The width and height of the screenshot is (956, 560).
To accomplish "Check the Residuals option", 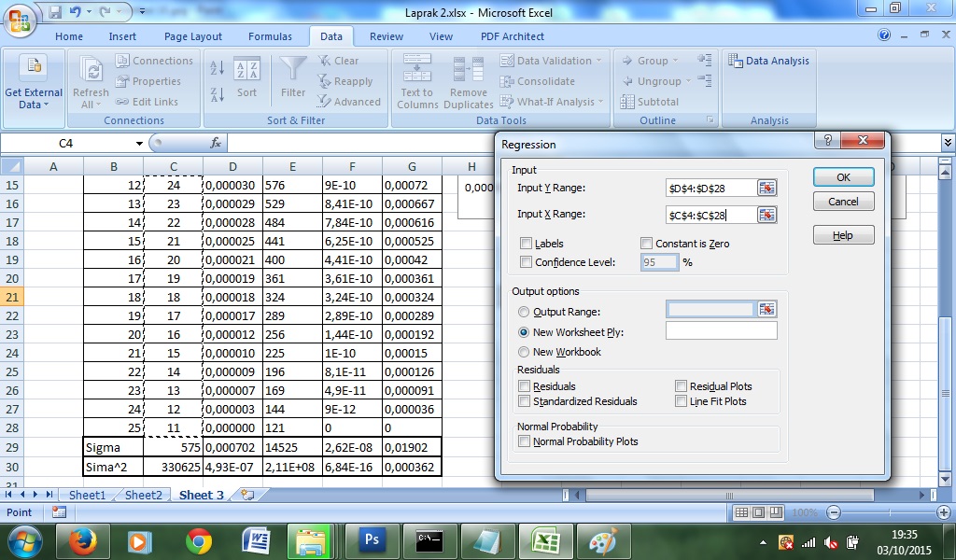I will (526, 385).
